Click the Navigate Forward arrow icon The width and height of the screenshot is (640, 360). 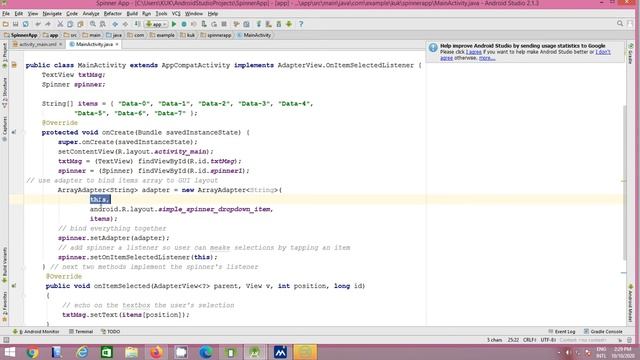click(x=125, y=24)
